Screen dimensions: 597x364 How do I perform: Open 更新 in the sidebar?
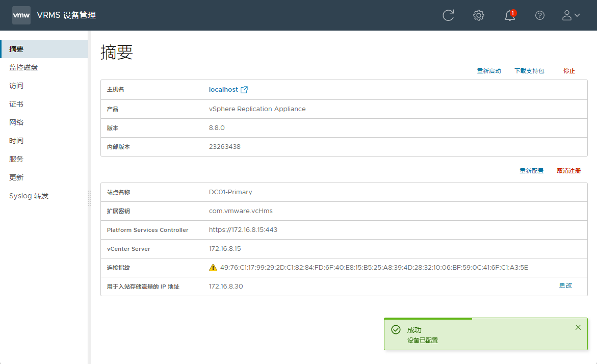(x=44, y=177)
